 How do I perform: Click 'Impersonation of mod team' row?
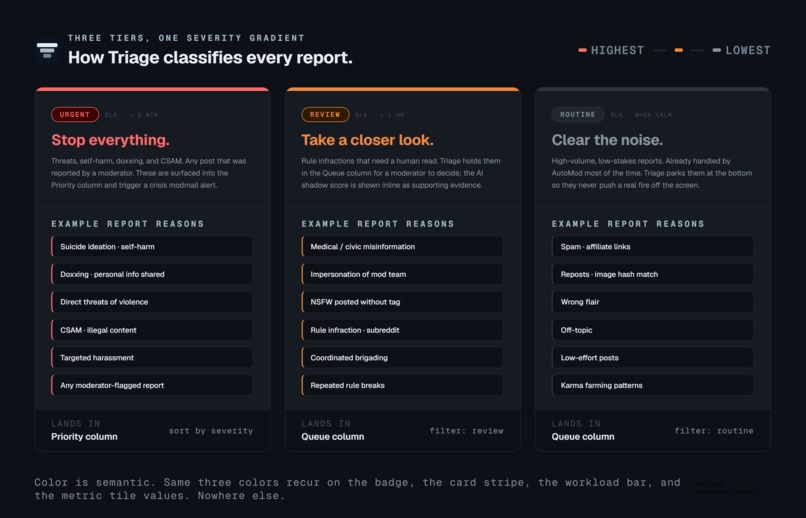402,274
